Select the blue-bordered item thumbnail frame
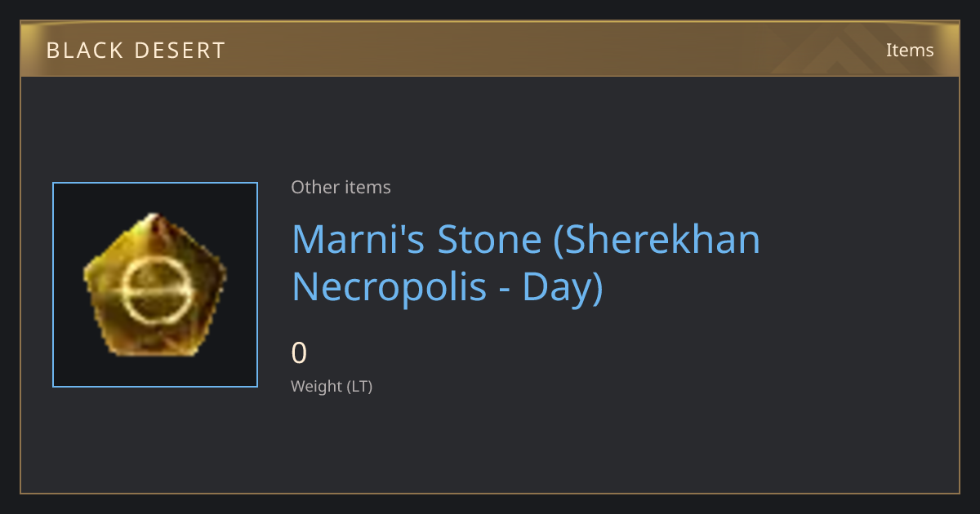Viewport: 980px width, 514px height. 155,285
